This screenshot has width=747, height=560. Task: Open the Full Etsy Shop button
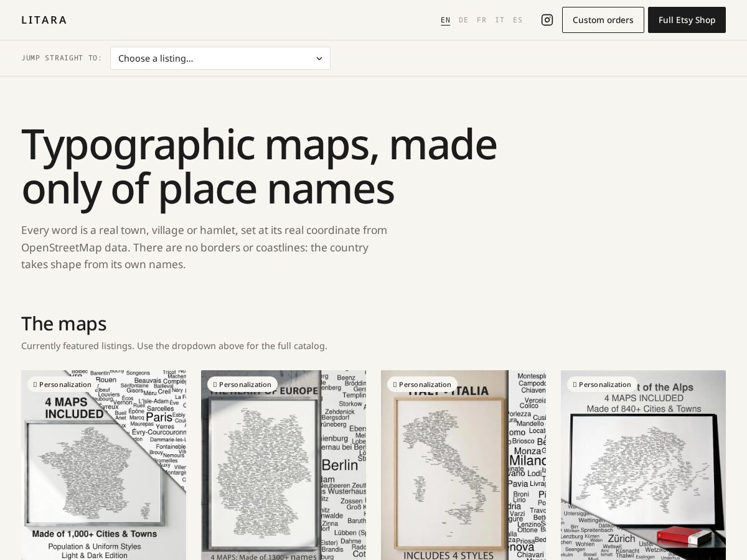pos(687,20)
